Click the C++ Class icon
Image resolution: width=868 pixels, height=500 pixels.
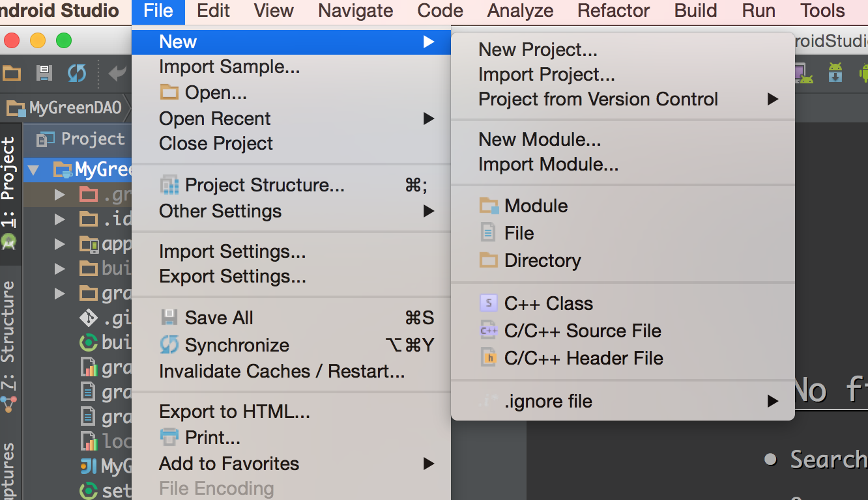(x=488, y=303)
